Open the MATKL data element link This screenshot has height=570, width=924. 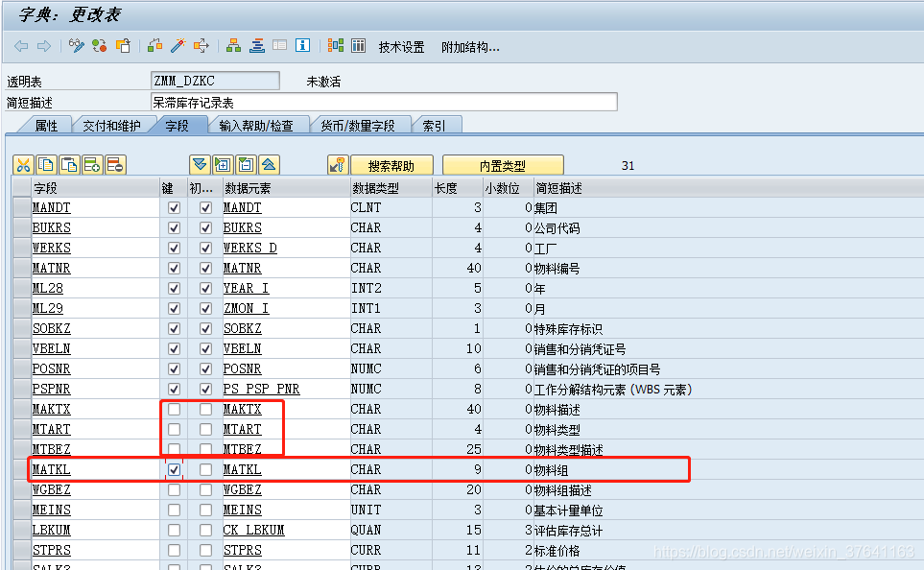[x=242, y=469]
